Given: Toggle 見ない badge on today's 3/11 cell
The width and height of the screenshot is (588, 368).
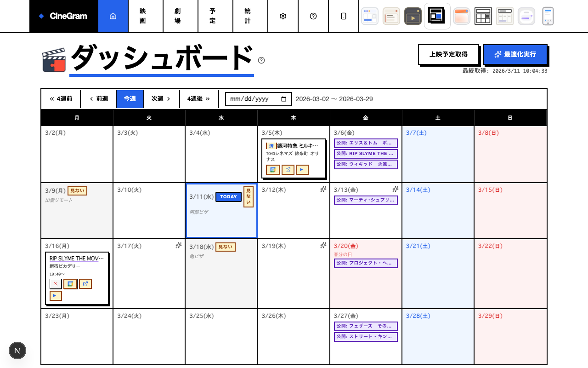Looking at the screenshot, I should (x=248, y=197).
